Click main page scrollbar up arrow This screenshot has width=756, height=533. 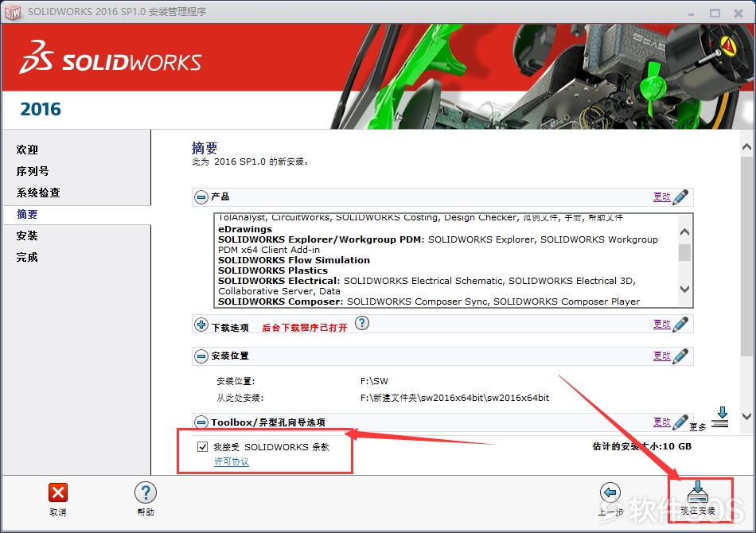click(x=746, y=147)
